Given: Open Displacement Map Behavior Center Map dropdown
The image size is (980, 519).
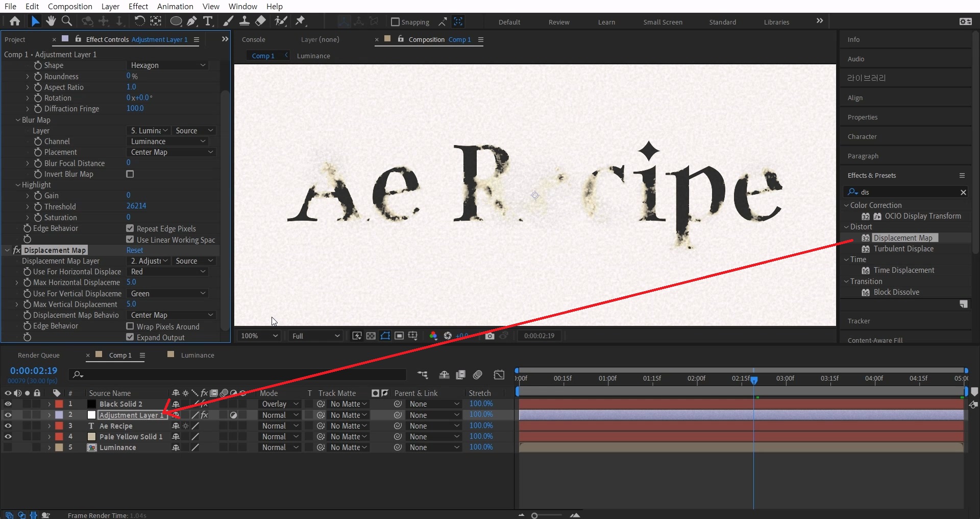Looking at the screenshot, I should (171, 315).
